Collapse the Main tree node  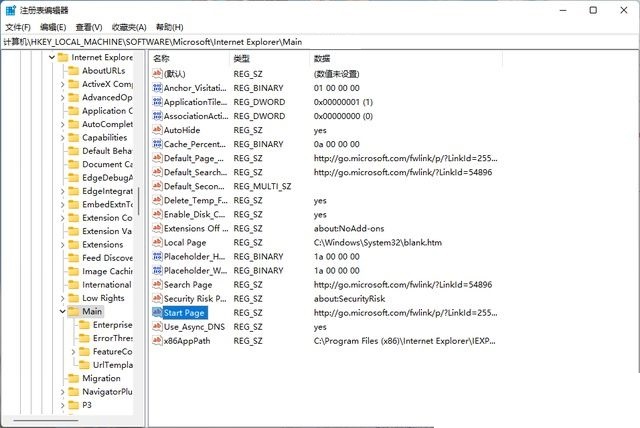click(62, 311)
